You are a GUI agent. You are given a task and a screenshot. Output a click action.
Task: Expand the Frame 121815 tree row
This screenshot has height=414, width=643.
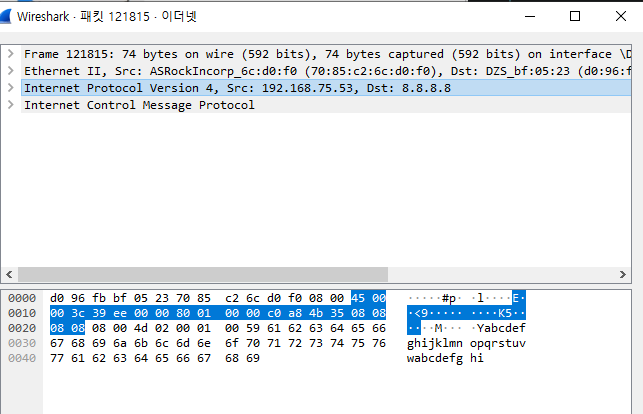click(x=11, y=54)
